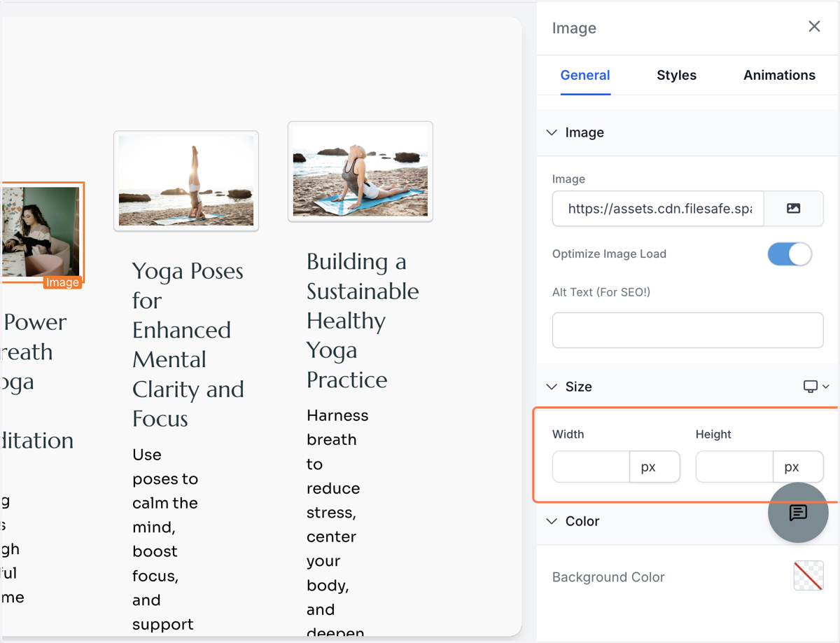Screen dimensions: 840x643
Task: Click the image URL field
Action: click(x=658, y=209)
